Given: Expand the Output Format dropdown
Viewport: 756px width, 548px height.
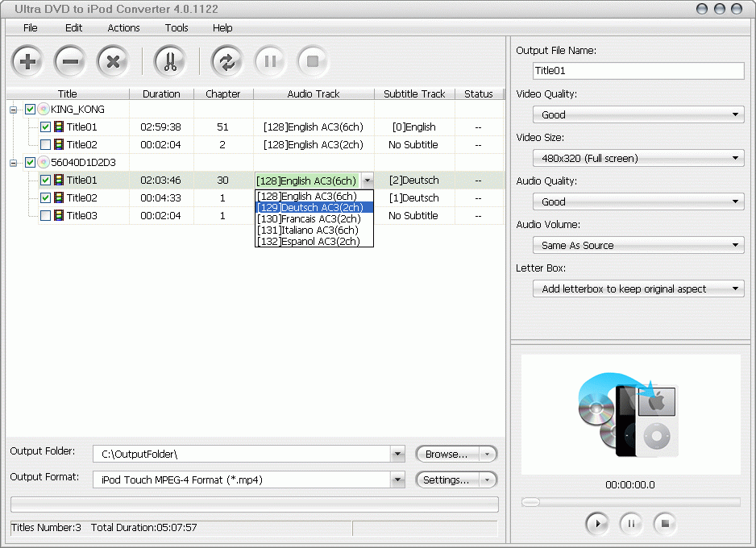Looking at the screenshot, I should 398,479.
